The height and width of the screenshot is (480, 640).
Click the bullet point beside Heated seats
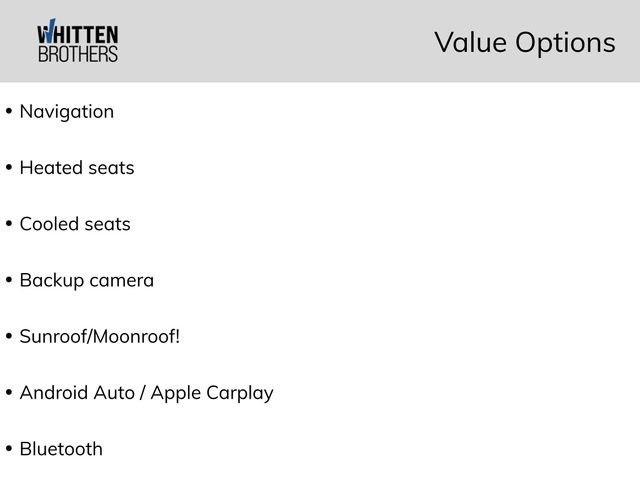point(9,168)
